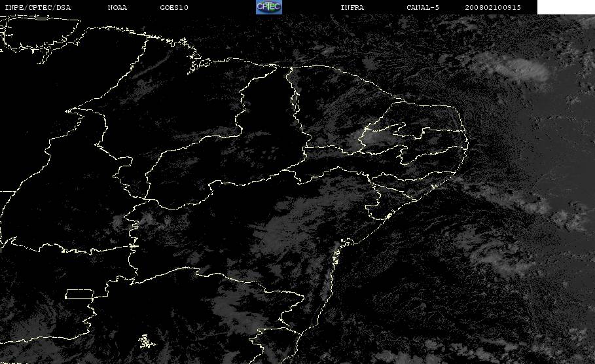Click the INPE/CPTEC/DSA header text
This screenshot has width=595, height=364.
coord(37,8)
